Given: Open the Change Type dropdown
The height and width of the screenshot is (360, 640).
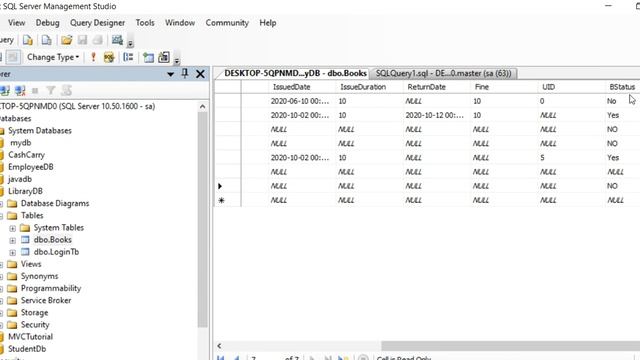Looking at the screenshot, I should [53, 57].
